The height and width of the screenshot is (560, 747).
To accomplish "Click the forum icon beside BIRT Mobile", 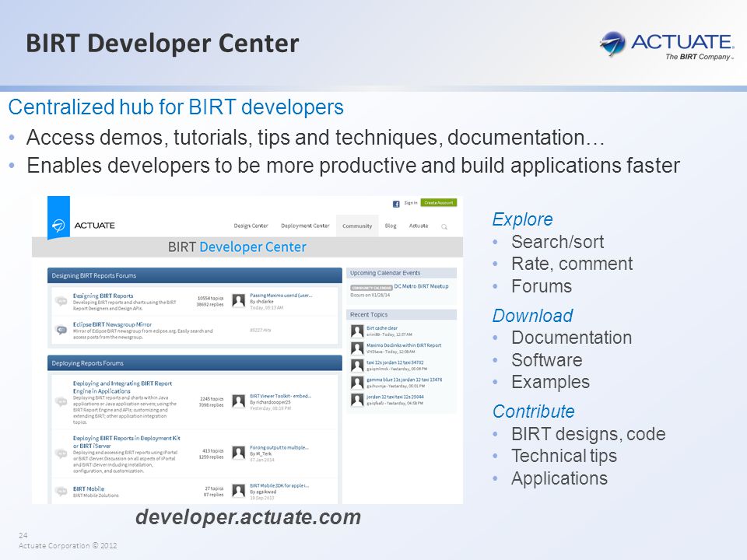I will (x=61, y=491).
